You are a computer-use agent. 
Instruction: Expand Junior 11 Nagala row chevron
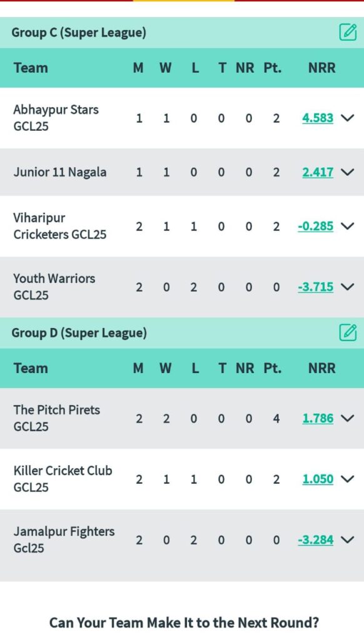coord(347,172)
